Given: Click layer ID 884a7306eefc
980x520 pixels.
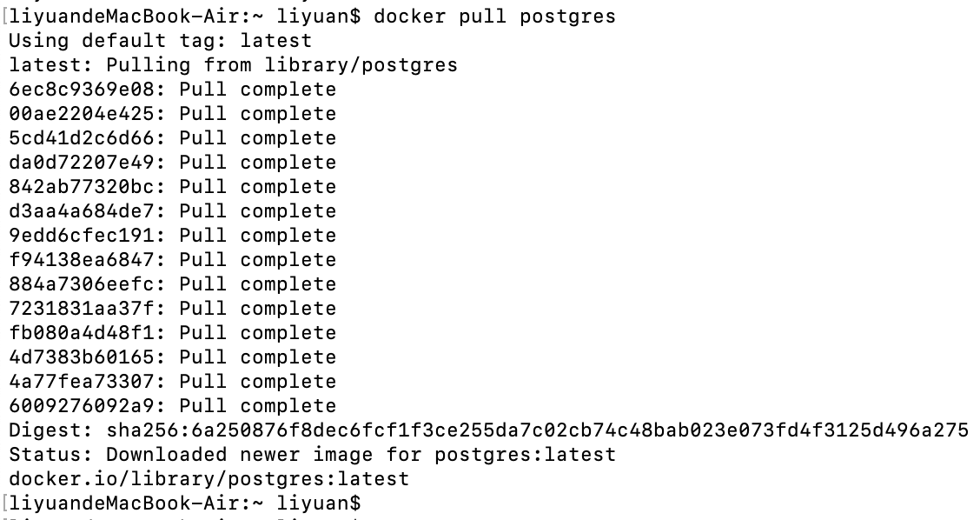Looking at the screenshot, I should pyautogui.click(x=88, y=284).
